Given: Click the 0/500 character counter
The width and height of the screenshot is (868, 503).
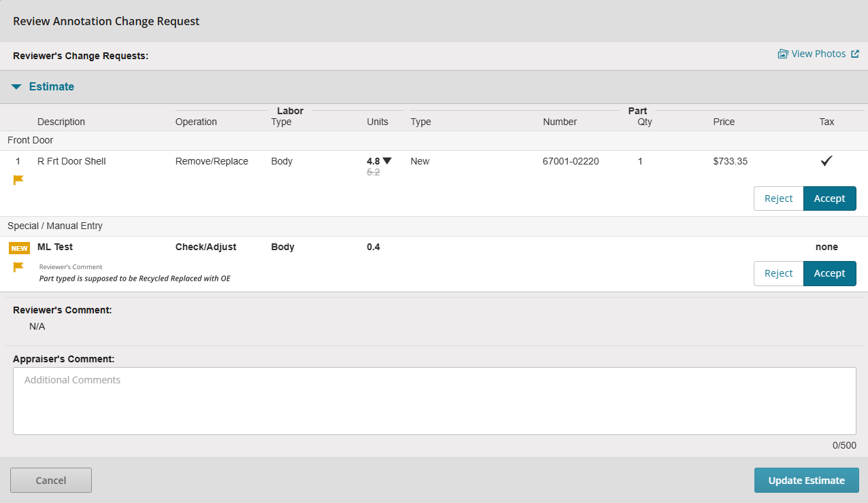Looking at the screenshot, I should [844, 445].
